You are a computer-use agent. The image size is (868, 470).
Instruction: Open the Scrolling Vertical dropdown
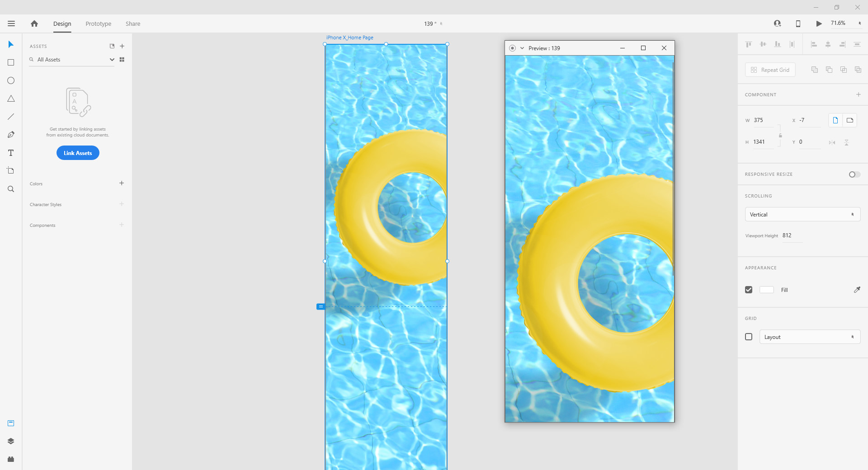tap(802, 214)
